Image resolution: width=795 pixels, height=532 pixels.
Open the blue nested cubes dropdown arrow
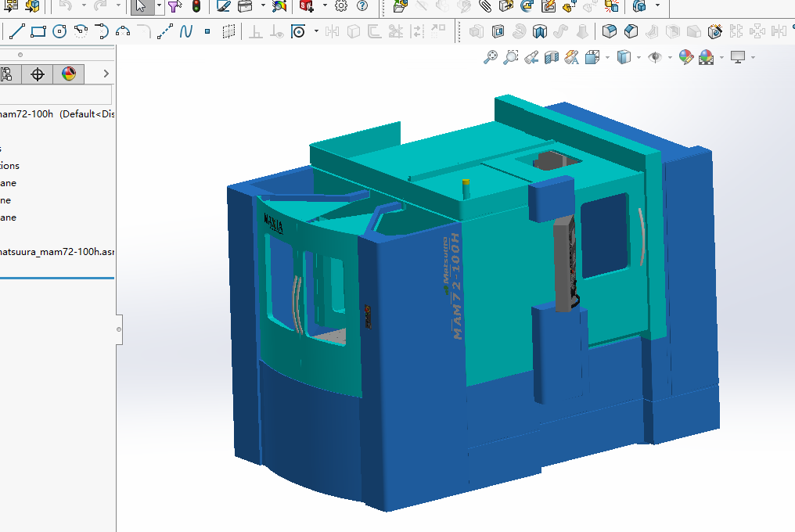(x=657, y=5)
